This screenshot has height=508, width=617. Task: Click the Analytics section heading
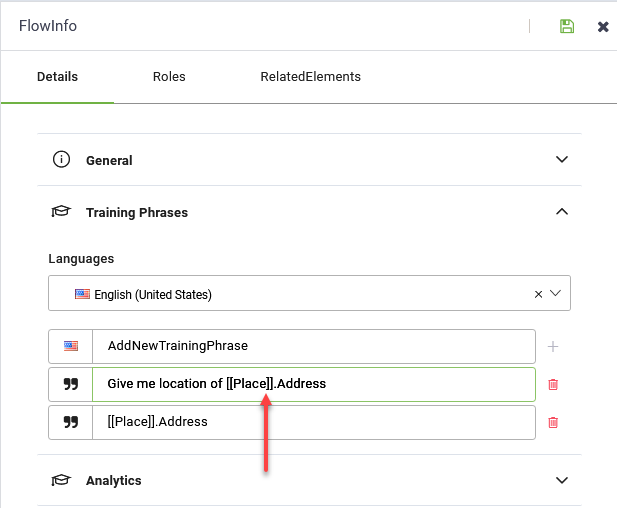pyautogui.click(x=114, y=480)
